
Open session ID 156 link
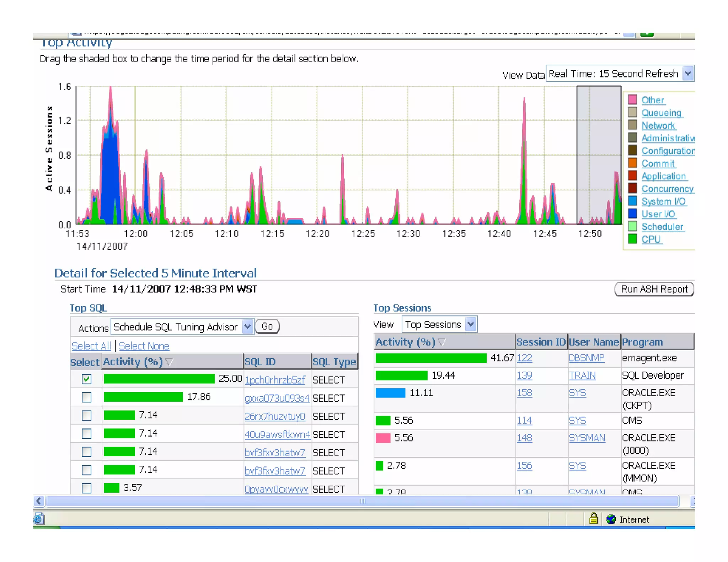pos(524,465)
